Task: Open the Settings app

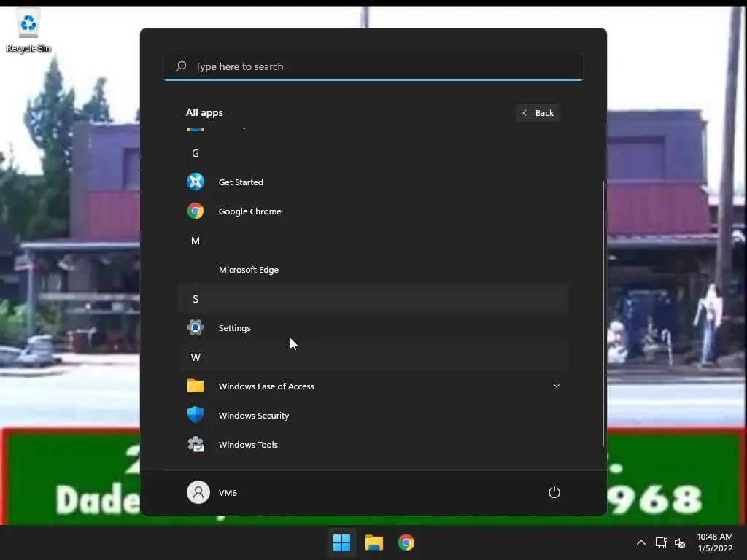Action: 373,327
